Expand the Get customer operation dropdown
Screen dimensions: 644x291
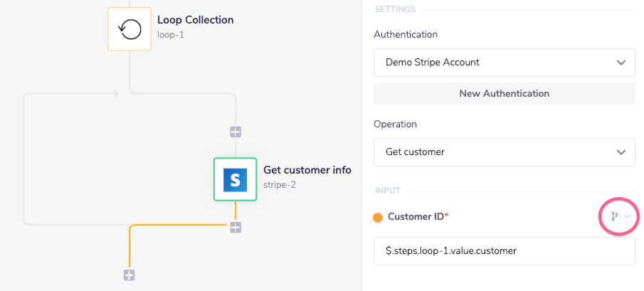pos(504,152)
